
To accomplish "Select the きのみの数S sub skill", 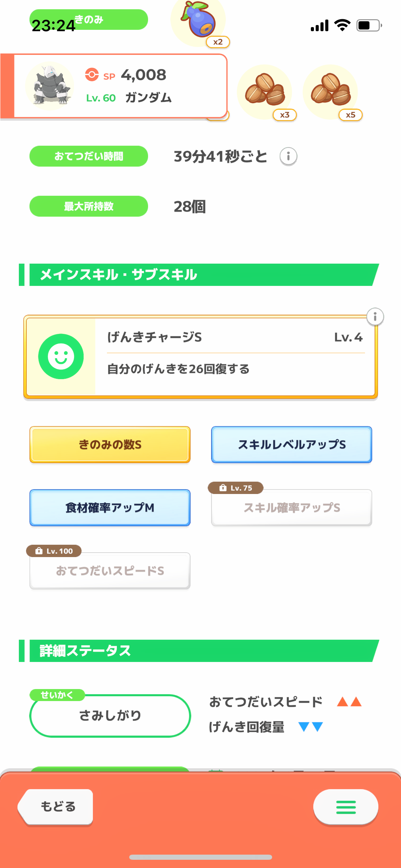I will 110,445.
